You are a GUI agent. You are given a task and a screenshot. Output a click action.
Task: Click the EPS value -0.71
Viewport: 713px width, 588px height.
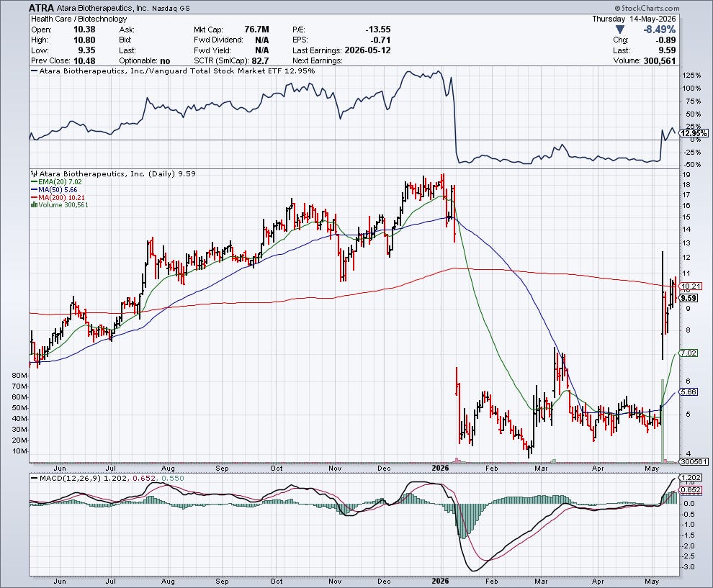click(x=381, y=40)
